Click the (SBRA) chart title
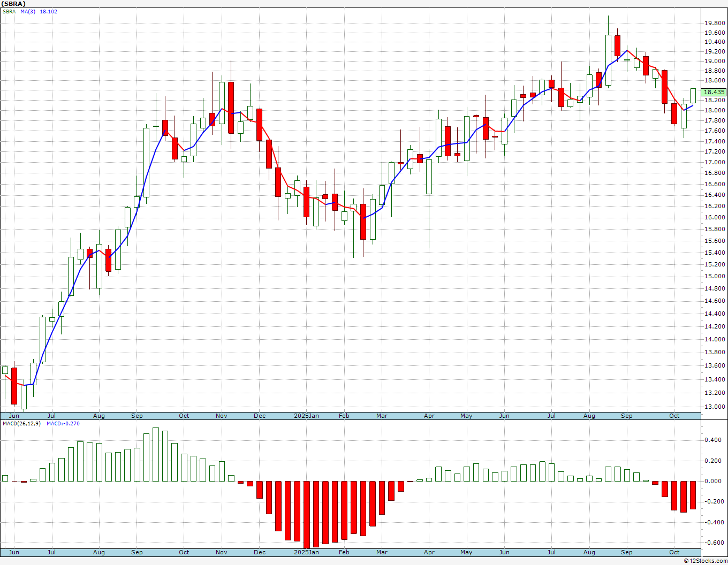Viewport: 728px width, 565px height. [x=13, y=4]
